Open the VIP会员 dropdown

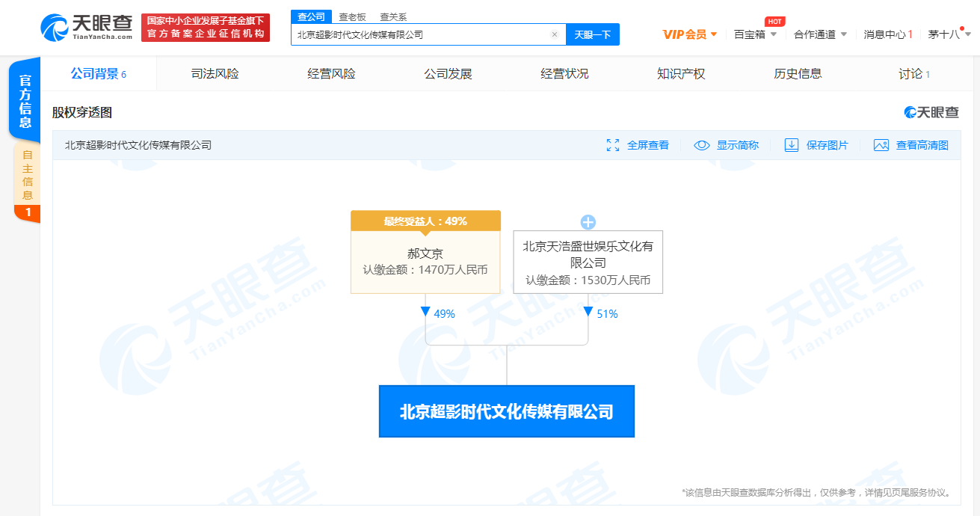690,34
